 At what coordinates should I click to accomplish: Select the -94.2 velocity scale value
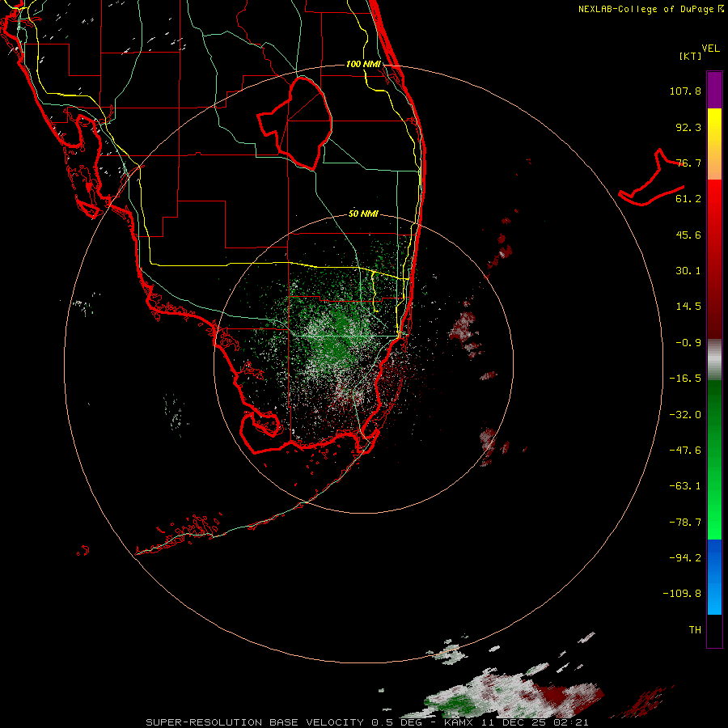[685, 557]
